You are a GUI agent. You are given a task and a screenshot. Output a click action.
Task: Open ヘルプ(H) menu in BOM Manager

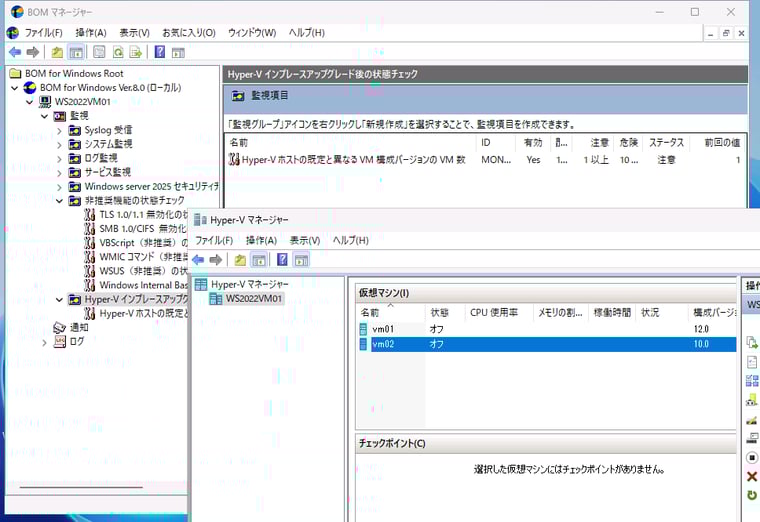click(x=306, y=33)
